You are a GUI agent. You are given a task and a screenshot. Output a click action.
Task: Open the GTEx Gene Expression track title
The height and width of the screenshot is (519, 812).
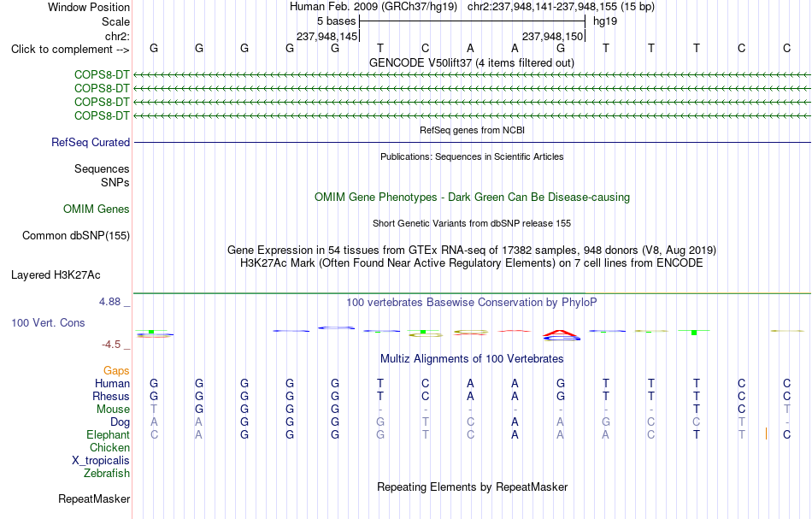click(472, 251)
